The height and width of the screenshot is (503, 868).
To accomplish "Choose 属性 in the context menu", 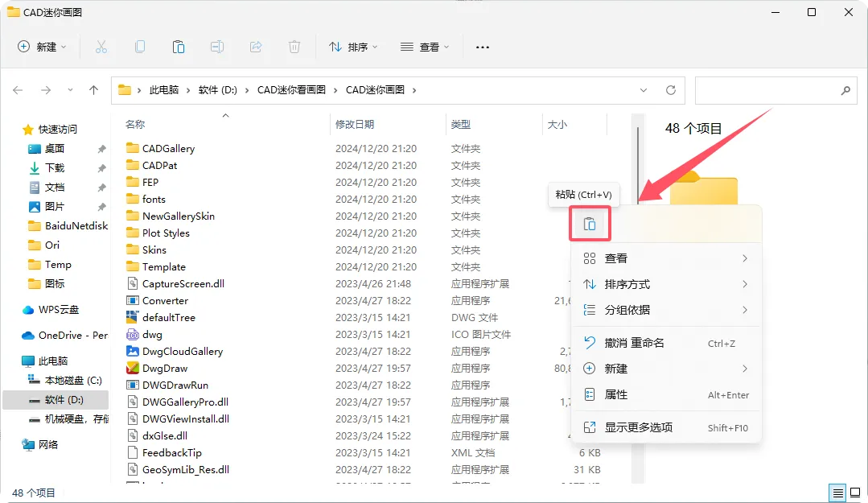I will point(666,394).
